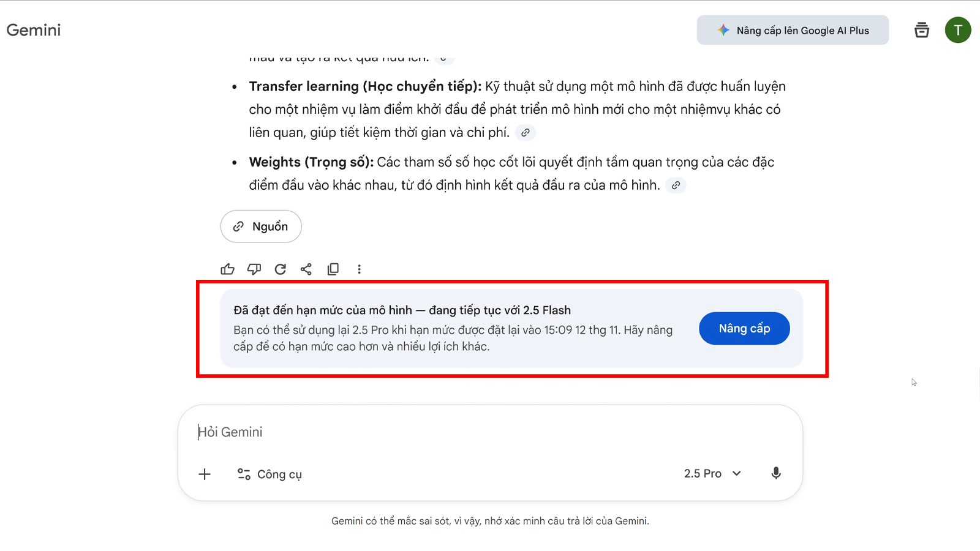The height and width of the screenshot is (551, 980).
Task: Copy the response with copy icon
Action: (x=333, y=269)
